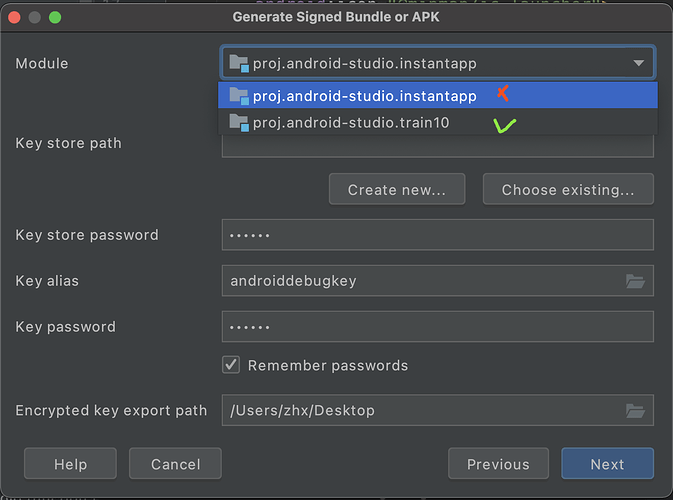Click the green maximize window button
Viewport: 673px width, 500px height.
tap(55, 17)
